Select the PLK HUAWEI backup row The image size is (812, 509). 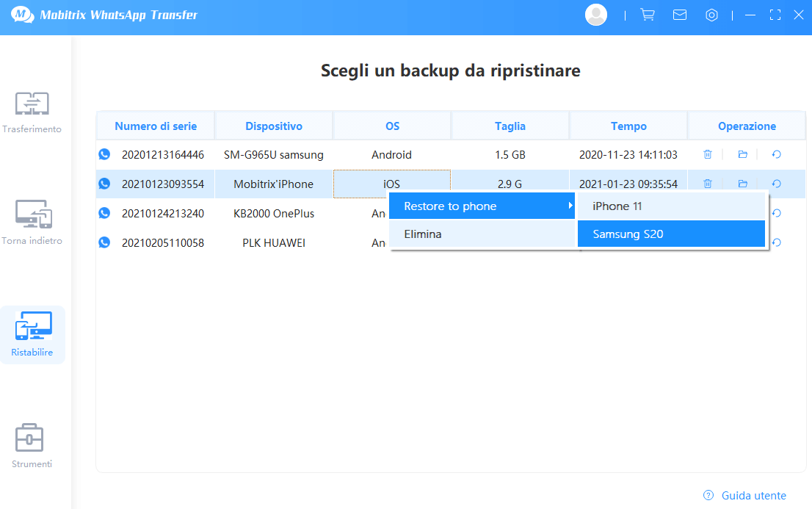(x=273, y=242)
